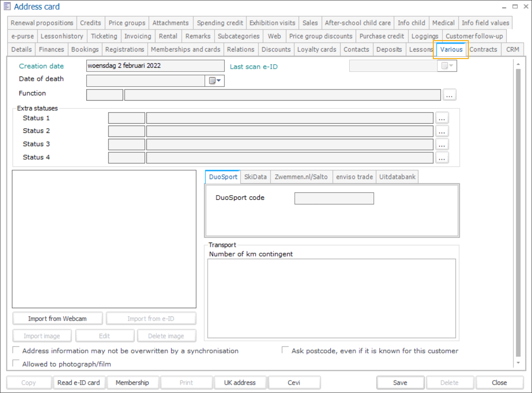Click Read e-ID card button
Screen dimensions: 532x393
click(79, 382)
